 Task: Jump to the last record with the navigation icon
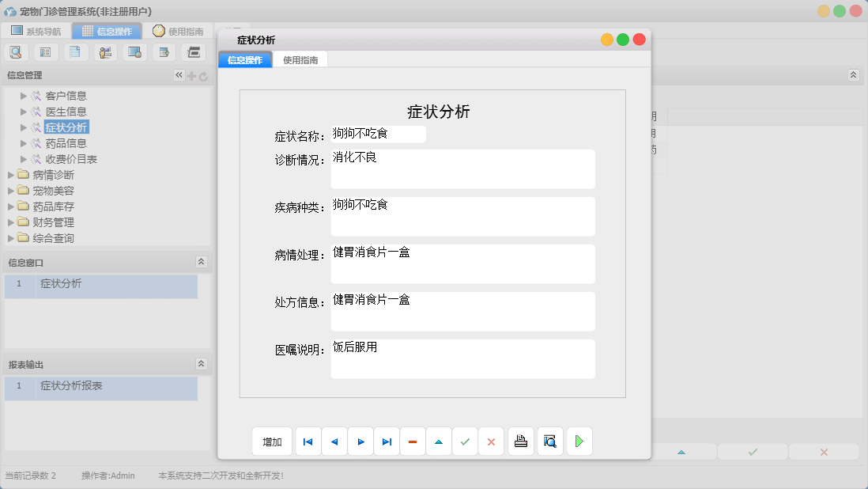387,441
